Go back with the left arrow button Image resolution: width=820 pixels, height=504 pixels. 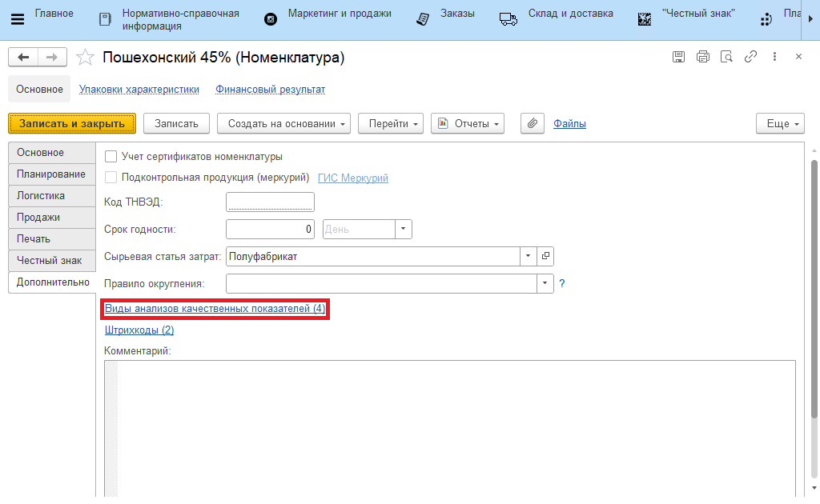coord(23,57)
